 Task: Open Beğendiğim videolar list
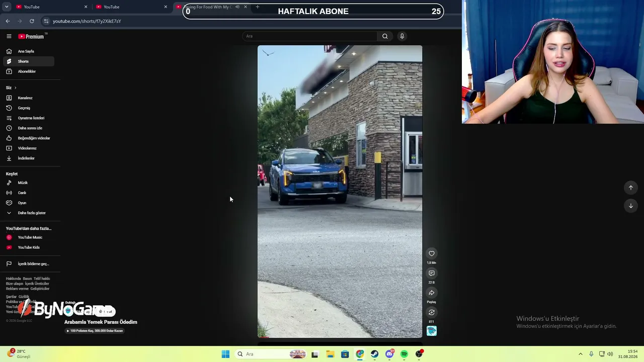28,138
